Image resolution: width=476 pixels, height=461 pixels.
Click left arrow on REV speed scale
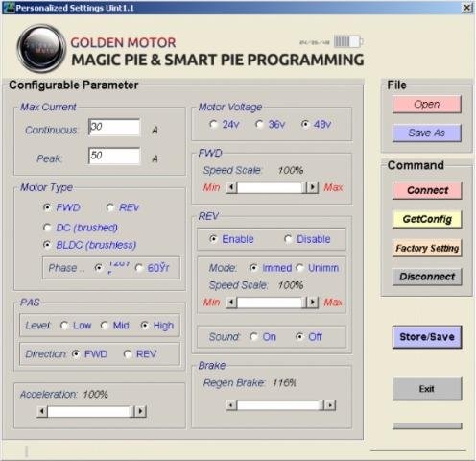click(x=231, y=303)
